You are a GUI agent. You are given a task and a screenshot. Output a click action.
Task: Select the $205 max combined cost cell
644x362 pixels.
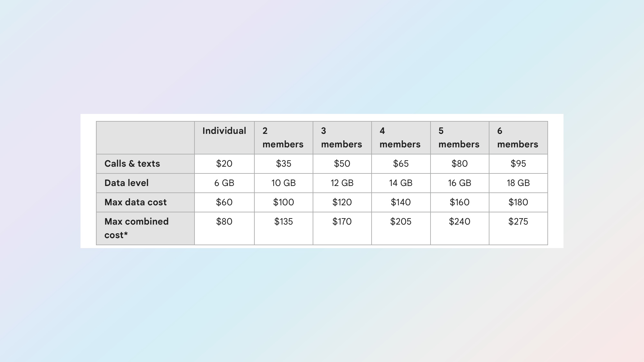click(x=401, y=222)
